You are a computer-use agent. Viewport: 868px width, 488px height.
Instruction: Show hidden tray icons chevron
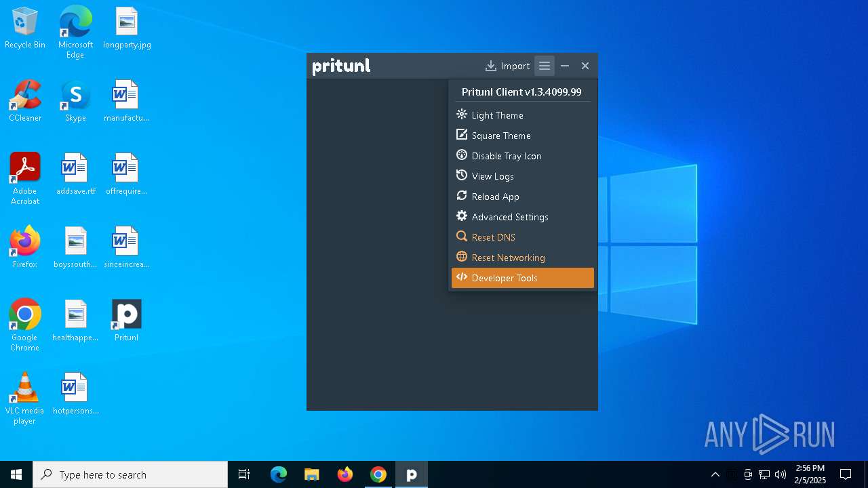click(715, 474)
